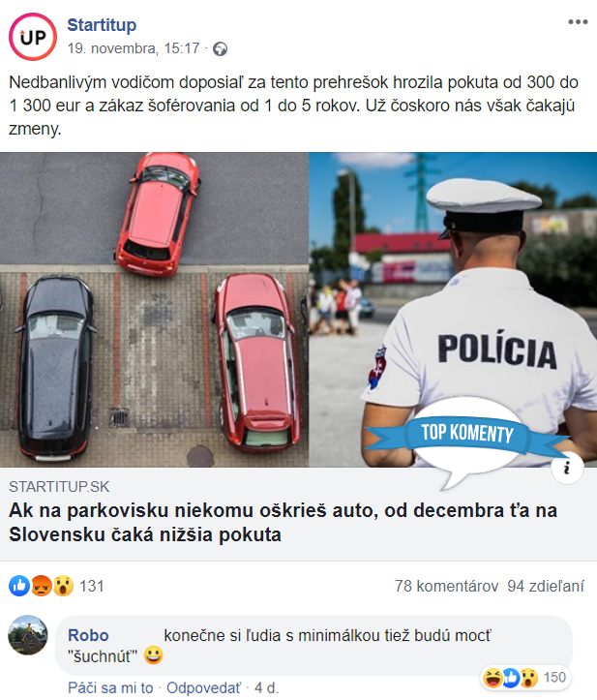This screenshot has width=597, height=700.
Task: Click 'Páči sa mi to' on Robo's comment
Action: 110,688
